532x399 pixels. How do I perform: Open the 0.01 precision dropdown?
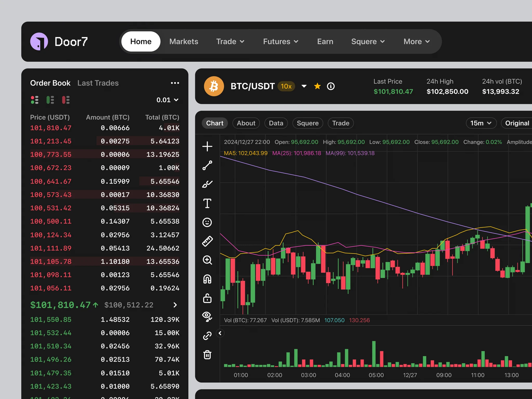(x=168, y=100)
